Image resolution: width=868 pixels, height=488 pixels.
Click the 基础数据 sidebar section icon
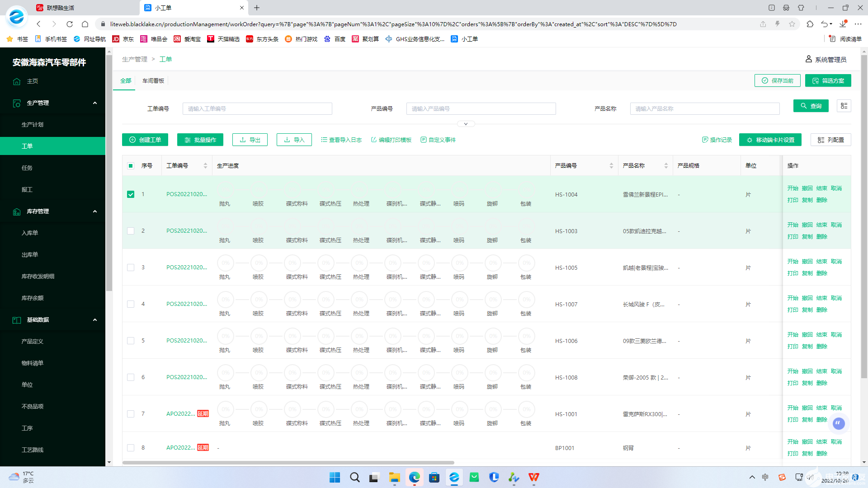(x=17, y=320)
